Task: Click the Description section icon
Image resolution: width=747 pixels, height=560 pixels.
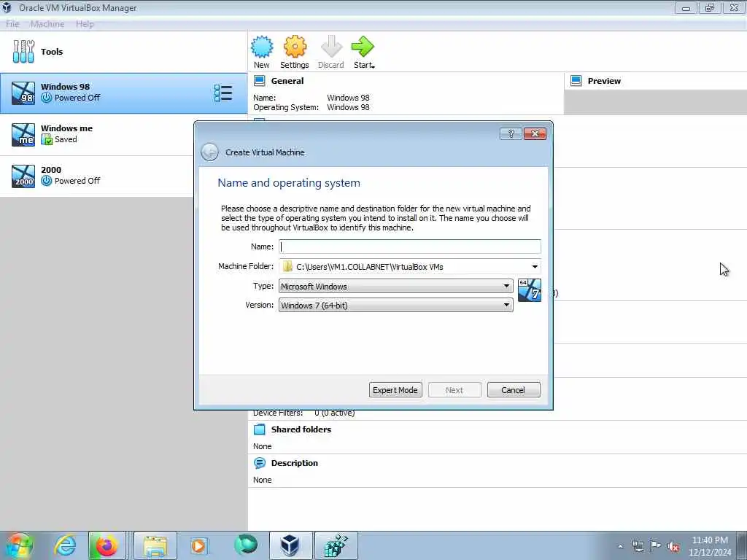Action: coord(259,463)
